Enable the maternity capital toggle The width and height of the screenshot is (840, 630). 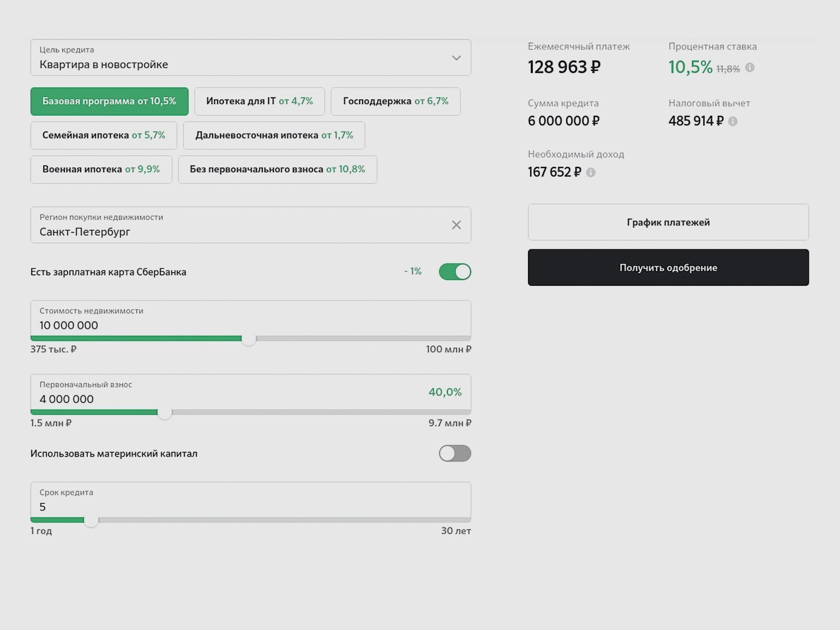[455, 453]
